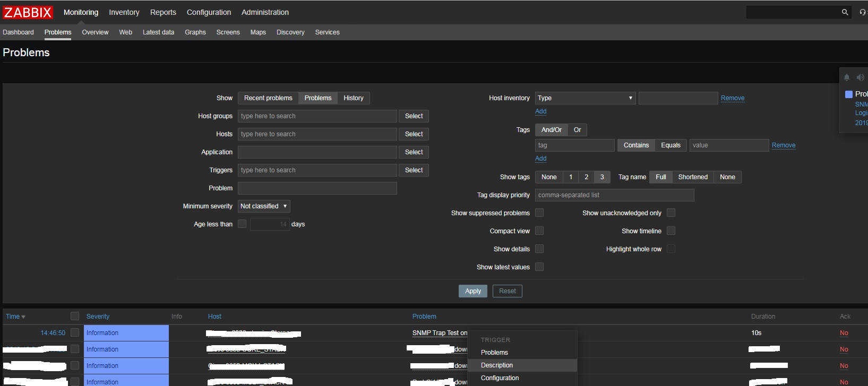
Task: Expand the Host inventory Type dropdown
Action: pos(585,98)
